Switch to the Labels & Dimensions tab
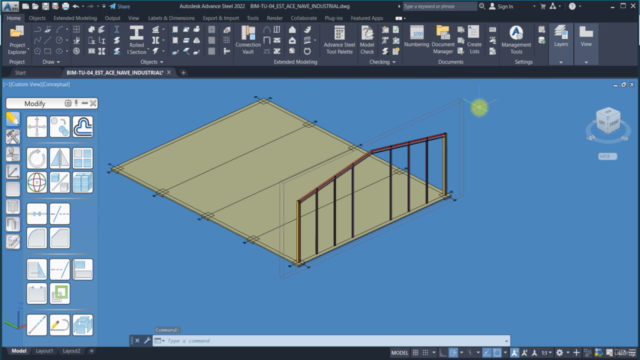Image resolution: width=640 pixels, height=360 pixels. (x=171, y=18)
